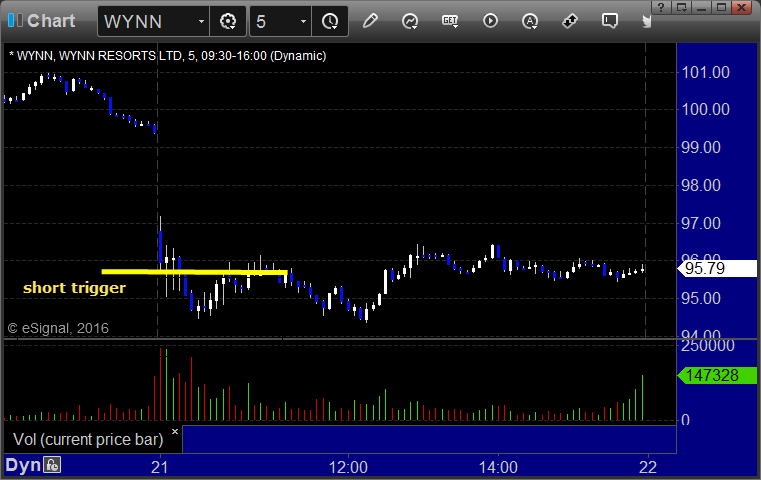This screenshot has height=480, width=761.
Task: Minimize the chart window
Action: (702, 7)
